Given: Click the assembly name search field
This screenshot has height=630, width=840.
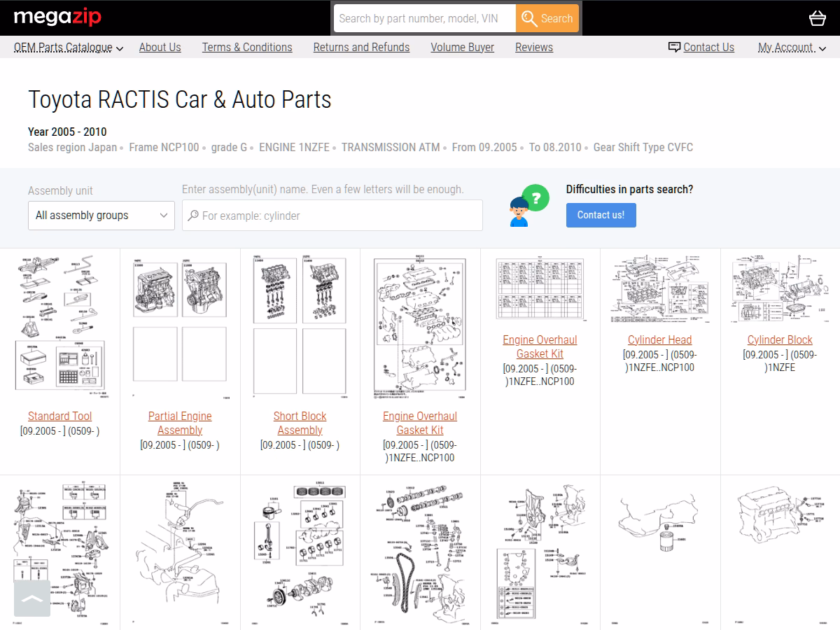Looking at the screenshot, I should (332, 216).
